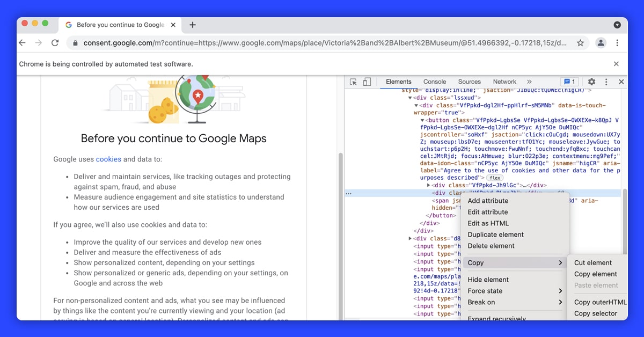The width and height of the screenshot is (644, 337).
Task: Choose Add attribute from the context menu
Action: pyautogui.click(x=488, y=201)
